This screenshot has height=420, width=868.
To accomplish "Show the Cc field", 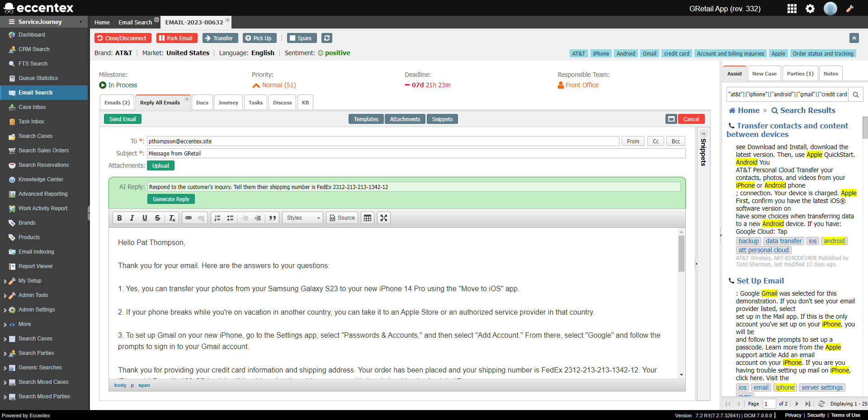I will [x=656, y=141].
